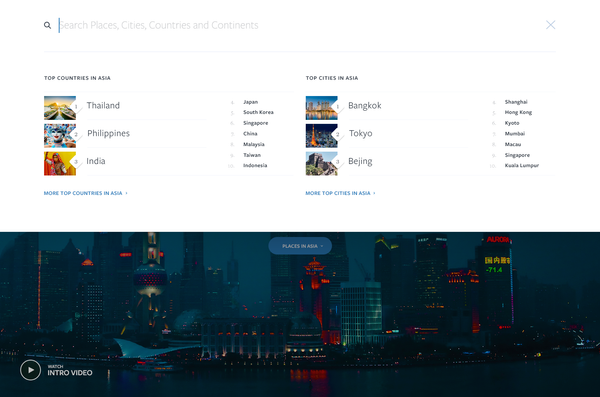Select Hong Kong in the cities list
Screen dimensions: 600x397
click(x=518, y=112)
